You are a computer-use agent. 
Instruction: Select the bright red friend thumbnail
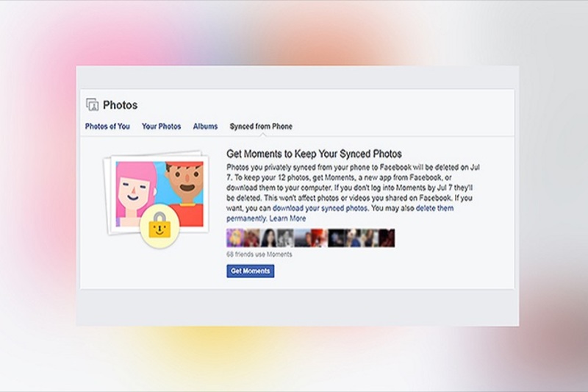tap(319, 238)
